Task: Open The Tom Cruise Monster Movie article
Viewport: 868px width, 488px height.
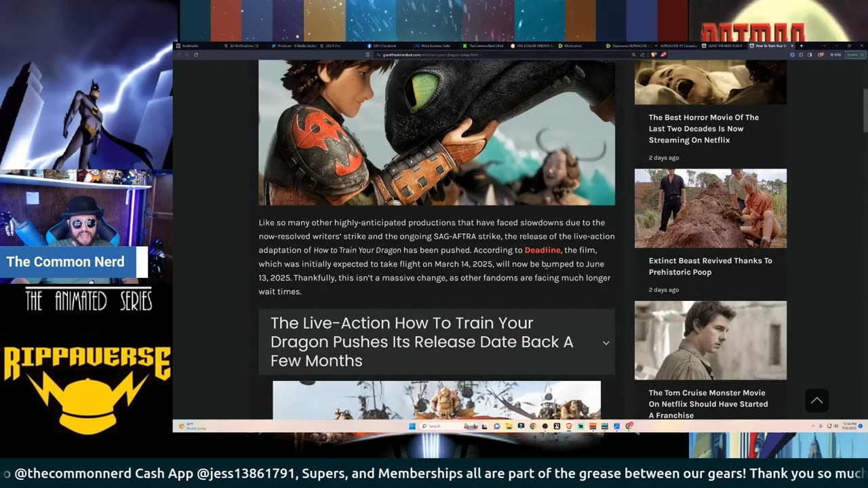Action: (709, 404)
